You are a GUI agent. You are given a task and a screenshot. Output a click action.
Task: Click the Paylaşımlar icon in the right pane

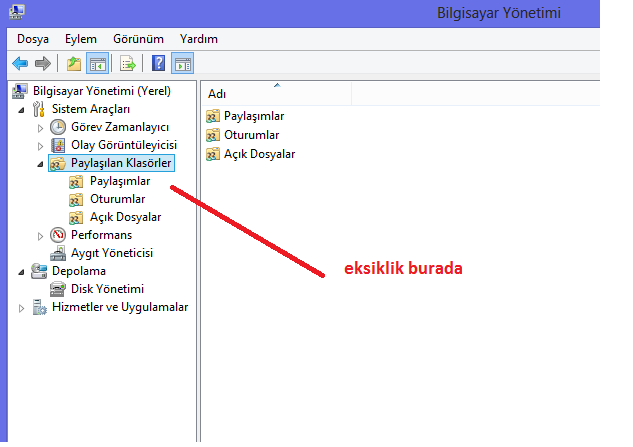(213, 116)
